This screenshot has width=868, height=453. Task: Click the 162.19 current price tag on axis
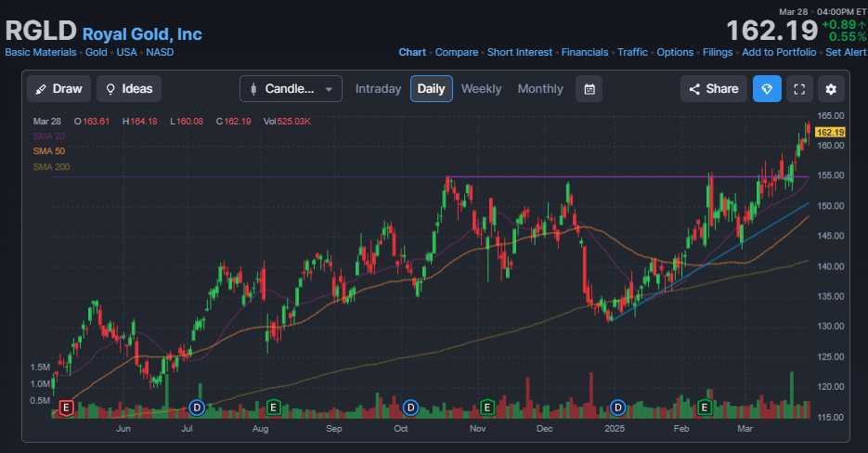coord(830,133)
